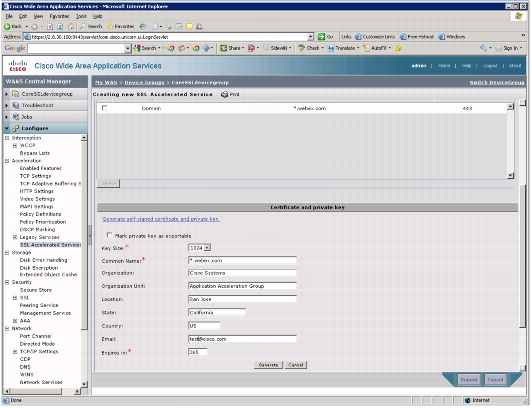Check the Domain *.webex.com row checkbox
This screenshot has height=408, width=532.
[x=104, y=108]
